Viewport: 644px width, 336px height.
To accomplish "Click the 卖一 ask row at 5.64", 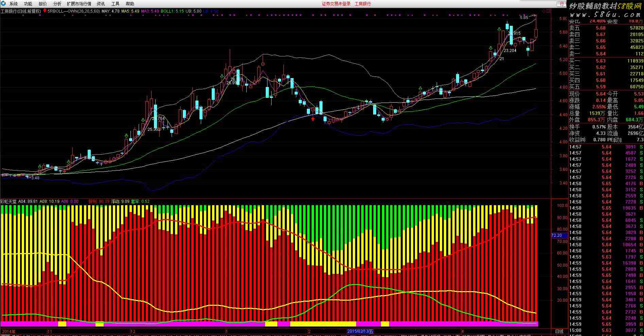I will [606, 54].
